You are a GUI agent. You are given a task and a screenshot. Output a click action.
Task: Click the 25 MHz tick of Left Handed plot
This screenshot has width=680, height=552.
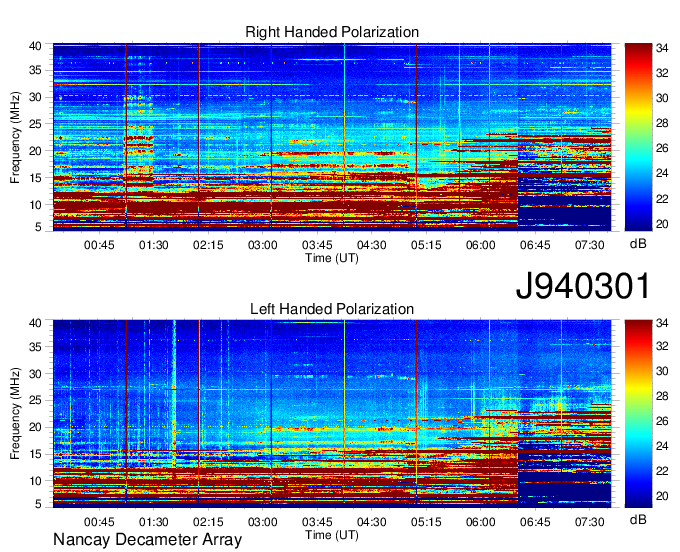pos(35,400)
